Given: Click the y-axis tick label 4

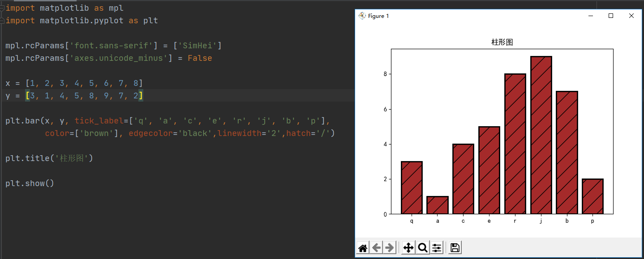Looking at the screenshot, I should (385, 144).
